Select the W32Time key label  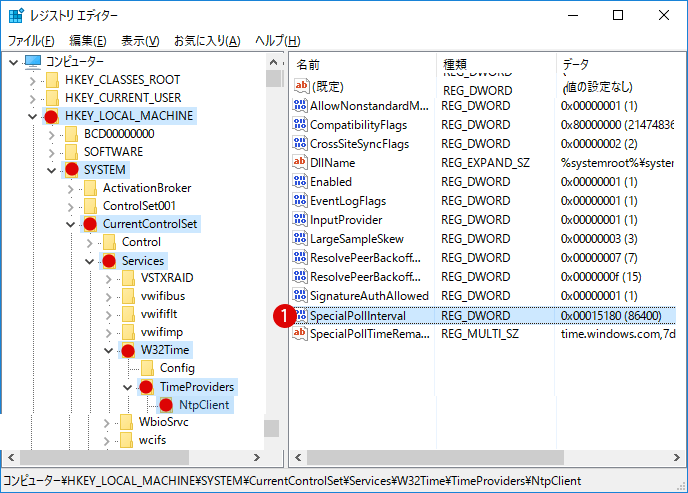[165, 350]
